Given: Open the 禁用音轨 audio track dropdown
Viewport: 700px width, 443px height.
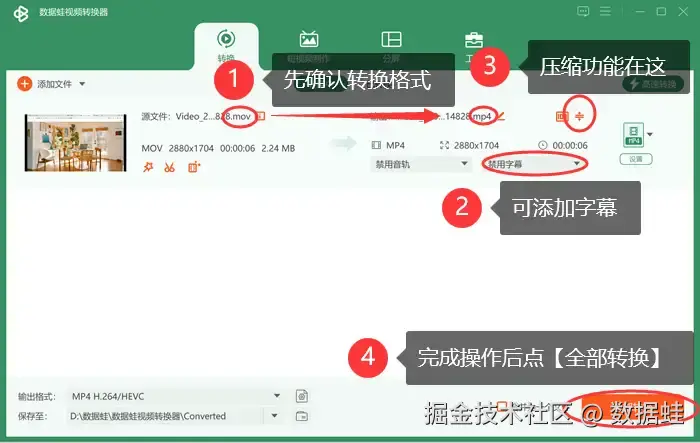Looking at the screenshot, I should [420, 164].
